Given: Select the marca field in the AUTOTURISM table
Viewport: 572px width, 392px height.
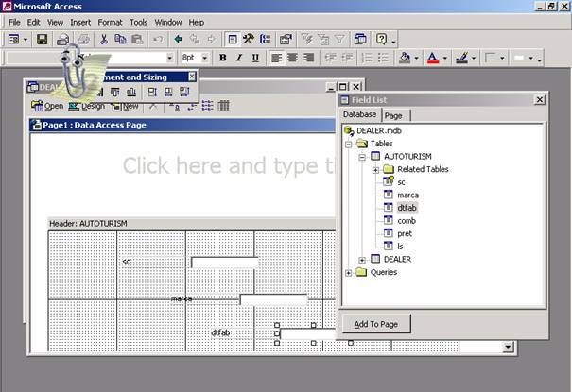Looking at the screenshot, I should [x=407, y=195].
